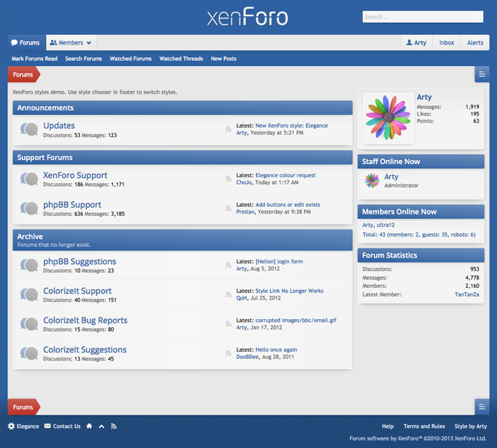Open the RSS feed for the Updates forum
The height and width of the screenshot is (448, 497).
coord(228,129)
